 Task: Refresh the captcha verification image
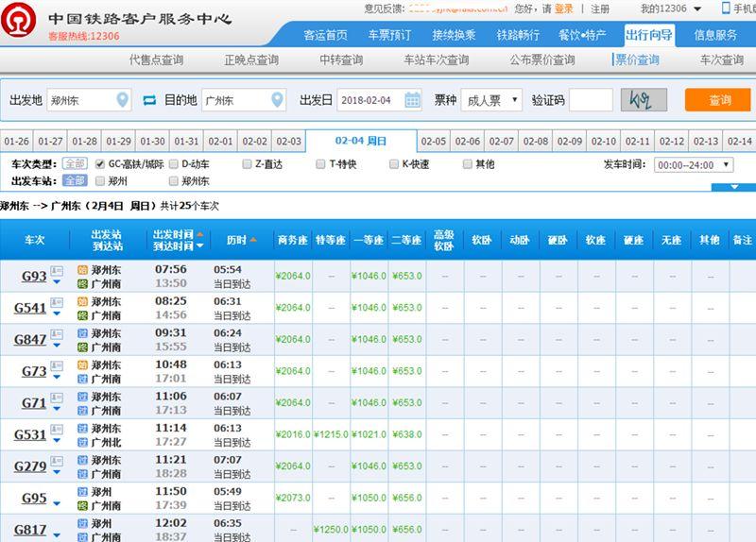point(644,100)
